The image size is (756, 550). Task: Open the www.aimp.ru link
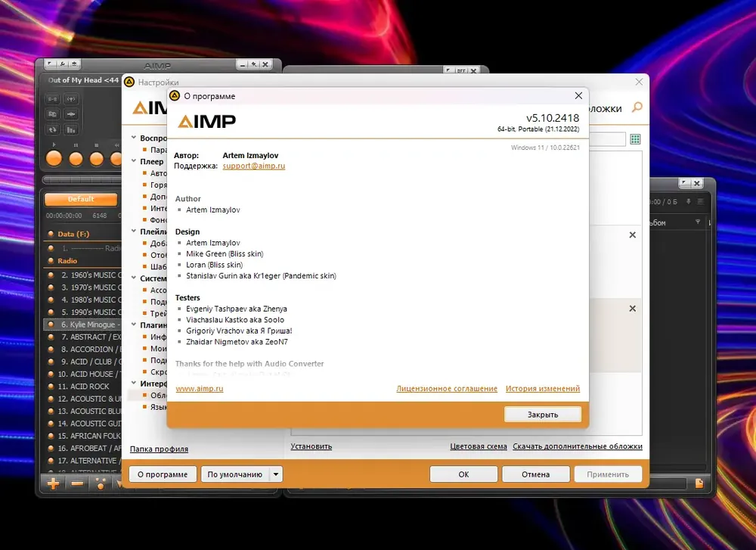[x=199, y=389]
